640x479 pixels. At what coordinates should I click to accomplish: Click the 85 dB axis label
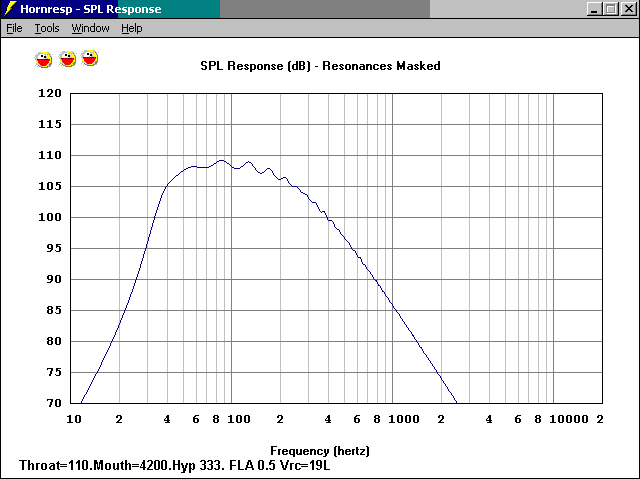pyautogui.click(x=53, y=310)
